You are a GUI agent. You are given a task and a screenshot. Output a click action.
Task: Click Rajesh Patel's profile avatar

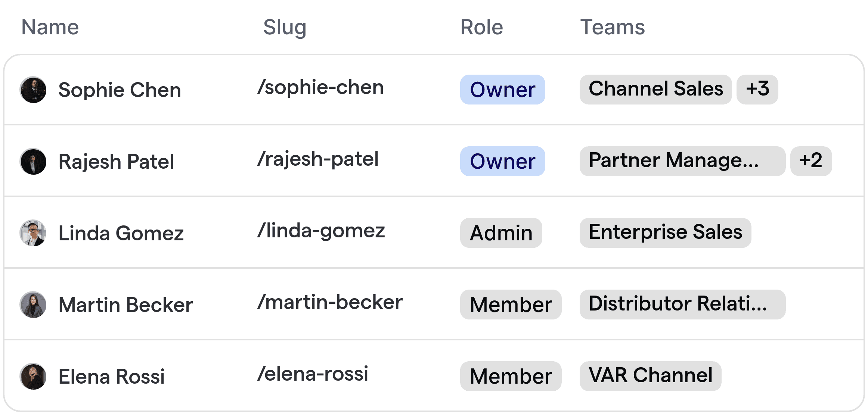(33, 161)
